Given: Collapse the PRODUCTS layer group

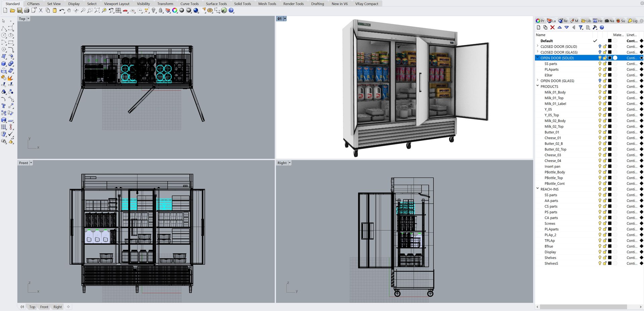Looking at the screenshot, I should (538, 86).
